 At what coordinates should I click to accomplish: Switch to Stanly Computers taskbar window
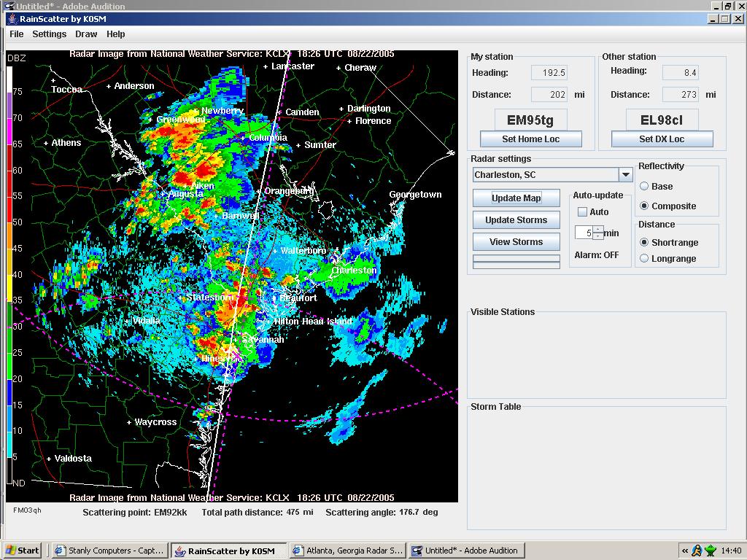pos(109,551)
